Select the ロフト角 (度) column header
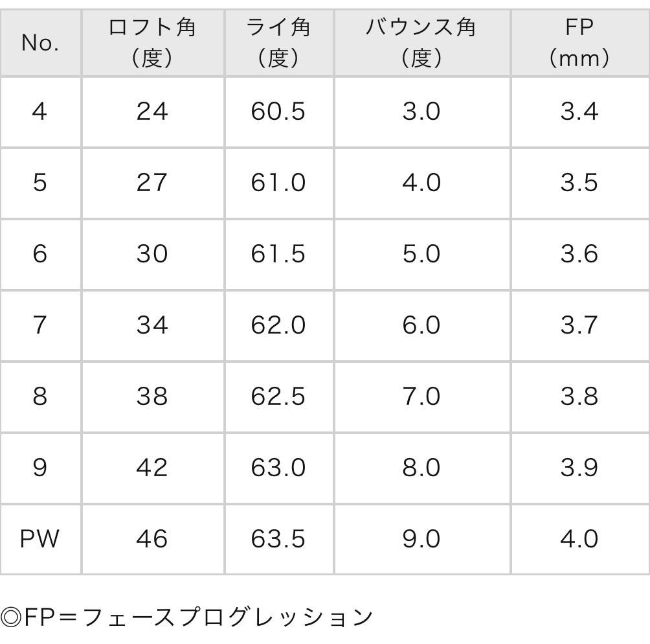Image resolution: width=650 pixels, height=644 pixels. click(152, 43)
